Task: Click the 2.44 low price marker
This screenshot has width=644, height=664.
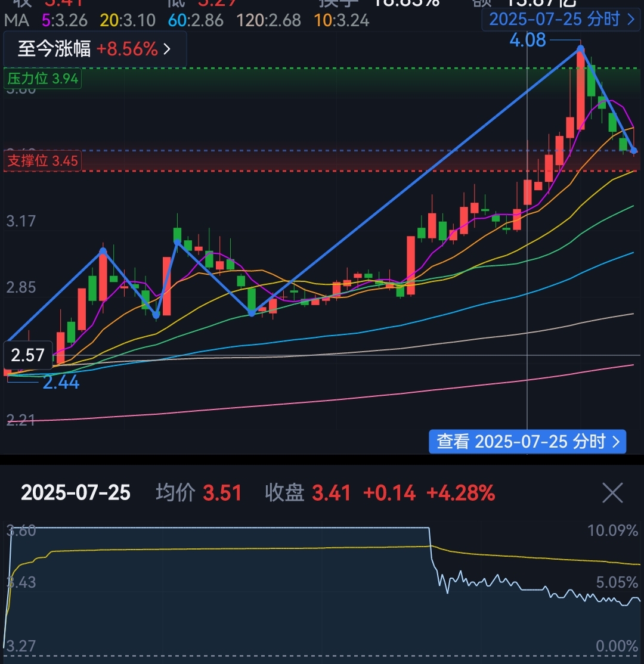Action: pos(61,383)
